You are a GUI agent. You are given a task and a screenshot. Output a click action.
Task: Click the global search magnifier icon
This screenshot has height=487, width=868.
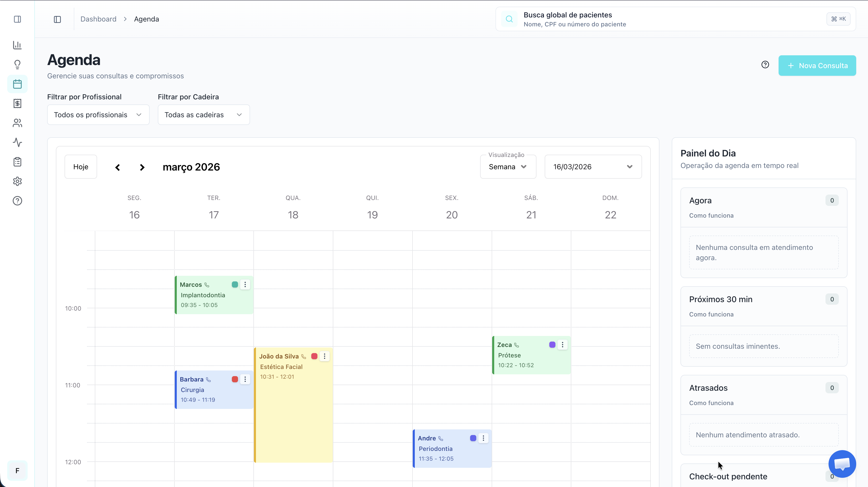pyautogui.click(x=509, y=19)
